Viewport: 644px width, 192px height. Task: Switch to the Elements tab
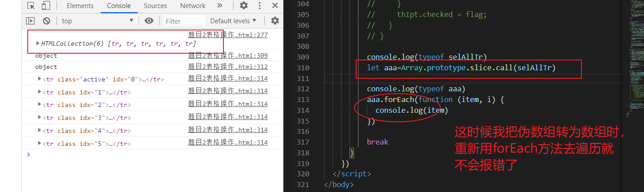(80, 6)
